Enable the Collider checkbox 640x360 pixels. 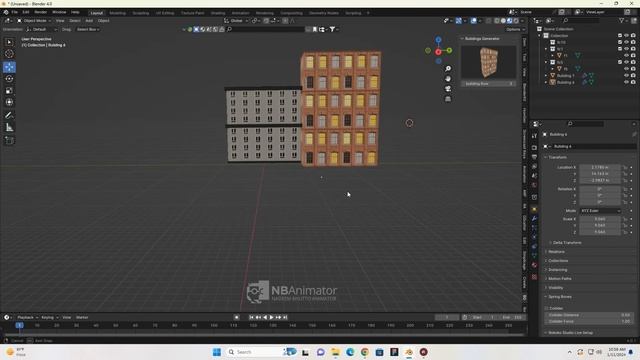pyautogui.click(x=546, y=309)
